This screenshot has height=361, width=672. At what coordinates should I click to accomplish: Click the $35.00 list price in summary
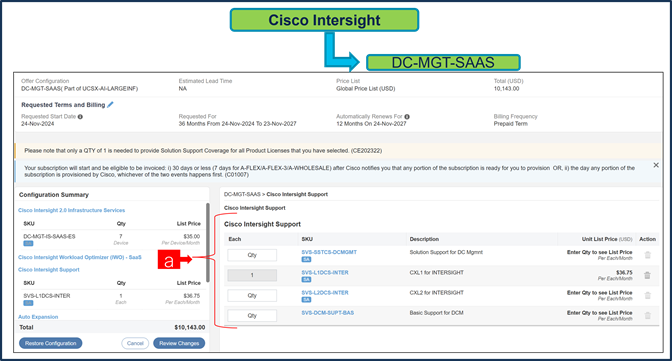pyautogui.click(x=192, y=236)
